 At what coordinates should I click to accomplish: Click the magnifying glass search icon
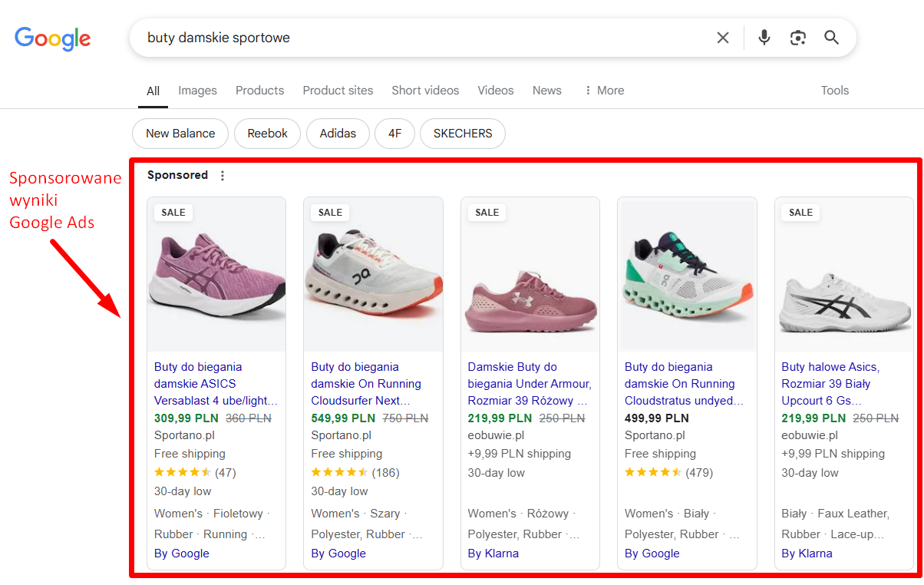[x=832, y=38]
